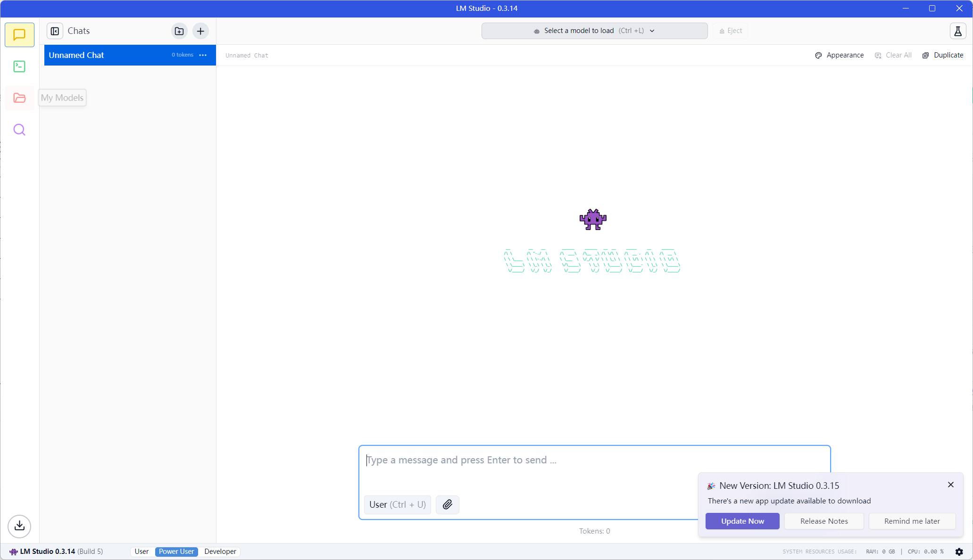The image size is (973, 560).
Task: Open the Discover search icon
Action: pos(19,130)
